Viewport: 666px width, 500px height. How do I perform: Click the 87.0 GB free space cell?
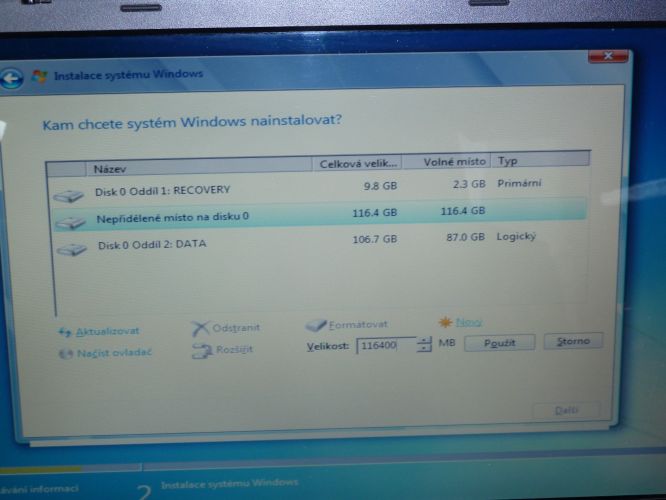[x=466, y=237]
